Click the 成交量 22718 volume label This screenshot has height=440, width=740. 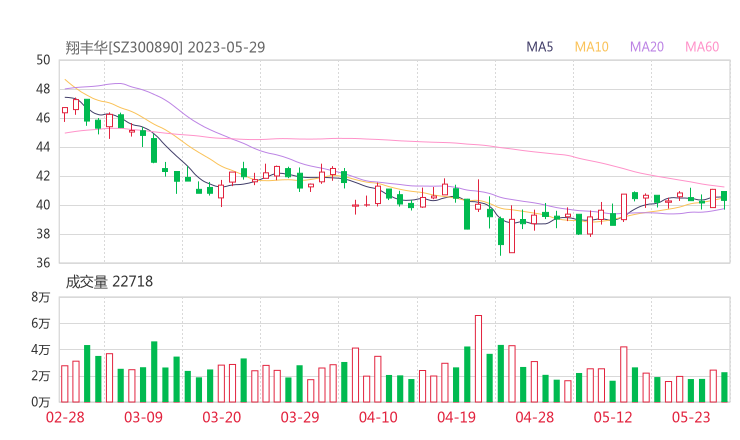(109, 281)
